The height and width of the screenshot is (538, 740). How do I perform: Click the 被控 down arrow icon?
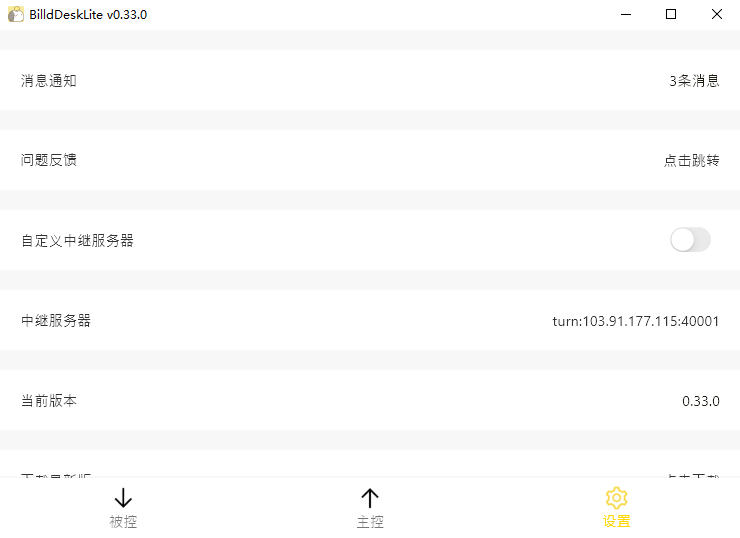(x=123, y=498)
